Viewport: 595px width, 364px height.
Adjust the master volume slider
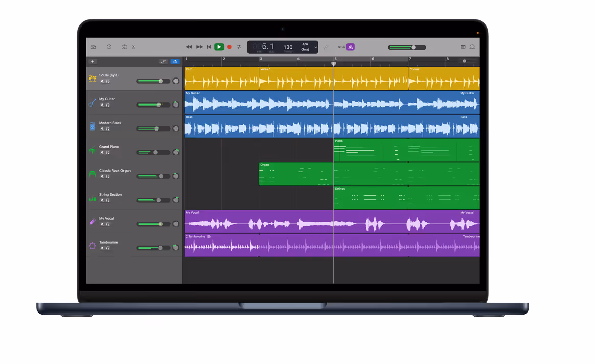[x=407, y=47]
